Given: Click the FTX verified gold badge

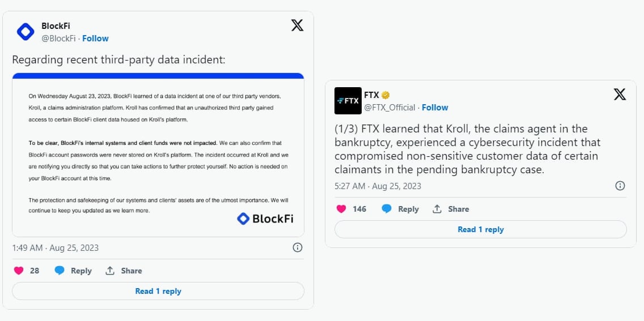Looking at the screenshot, I should coord(385,95).
